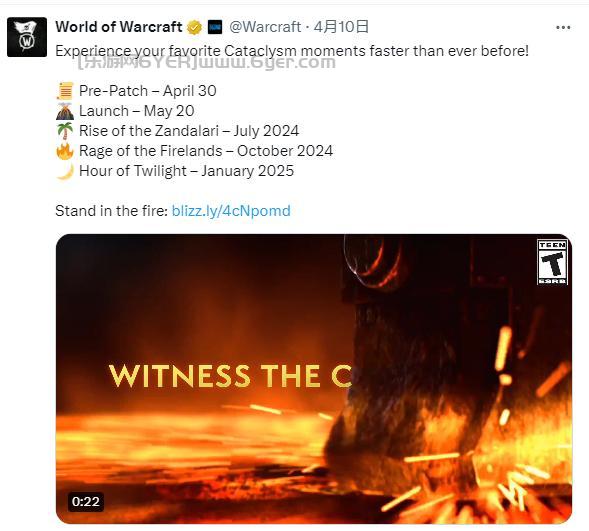
Task: Click the WITNESS THE C video text
Action: click(x=230, y=376)
